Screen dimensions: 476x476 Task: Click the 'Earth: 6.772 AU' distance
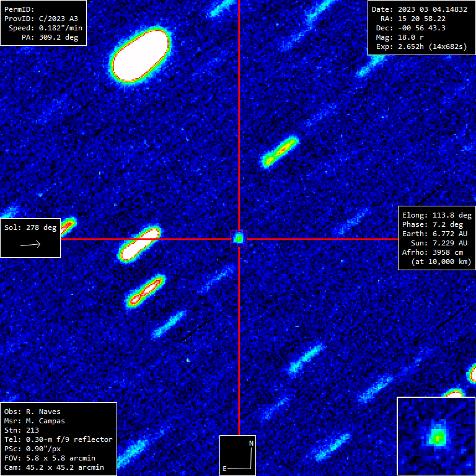click(434, 234)
